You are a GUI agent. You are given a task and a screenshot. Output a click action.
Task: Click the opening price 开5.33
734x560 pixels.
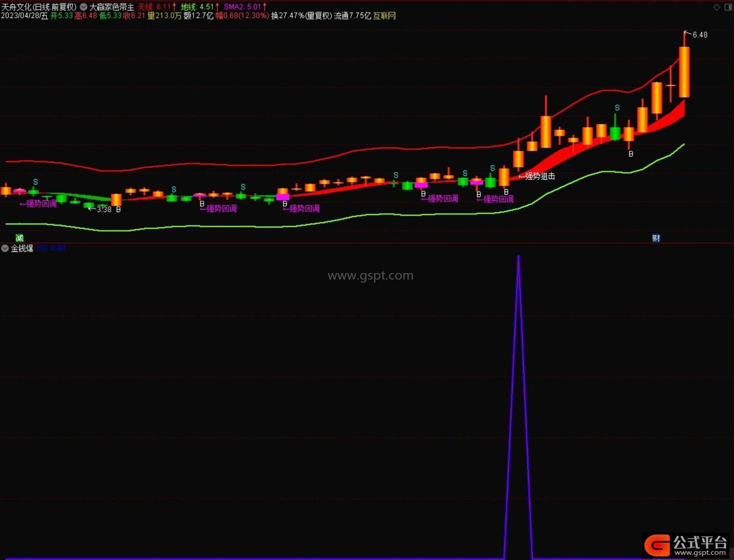click(x=62, y=16)
